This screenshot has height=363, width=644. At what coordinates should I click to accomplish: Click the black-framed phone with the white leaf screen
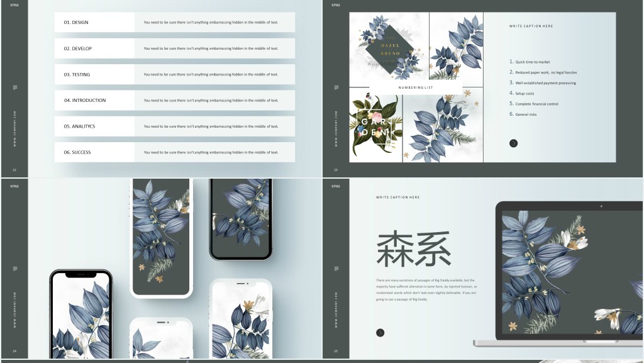(x=81, y=314)
